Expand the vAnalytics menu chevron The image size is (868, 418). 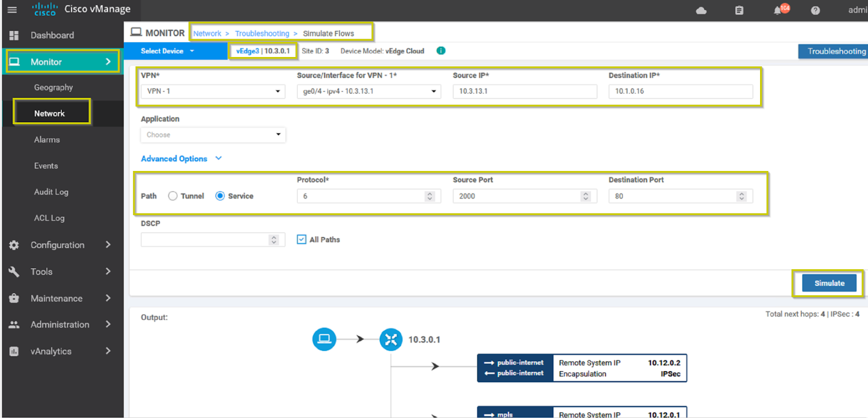point(108,351)
